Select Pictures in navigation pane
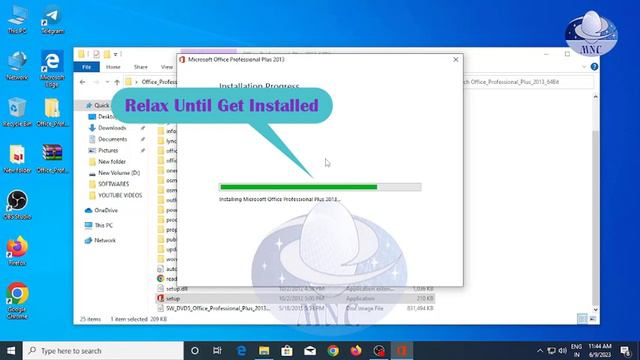 click(108, 150)
